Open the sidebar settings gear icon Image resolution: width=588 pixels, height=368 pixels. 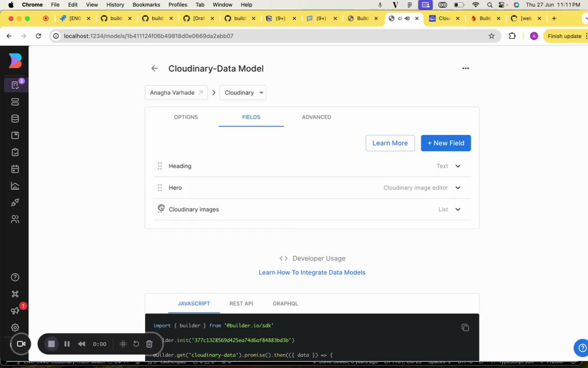[x=15, y=328]
